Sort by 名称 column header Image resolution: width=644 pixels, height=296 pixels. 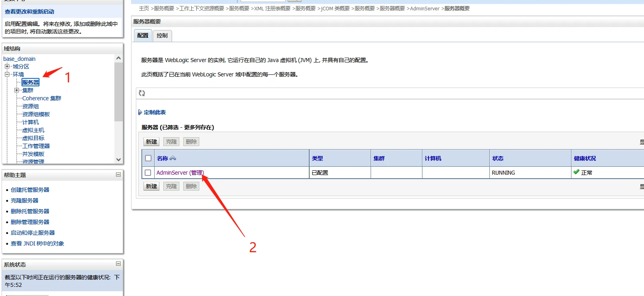click(x=162, y=158)
